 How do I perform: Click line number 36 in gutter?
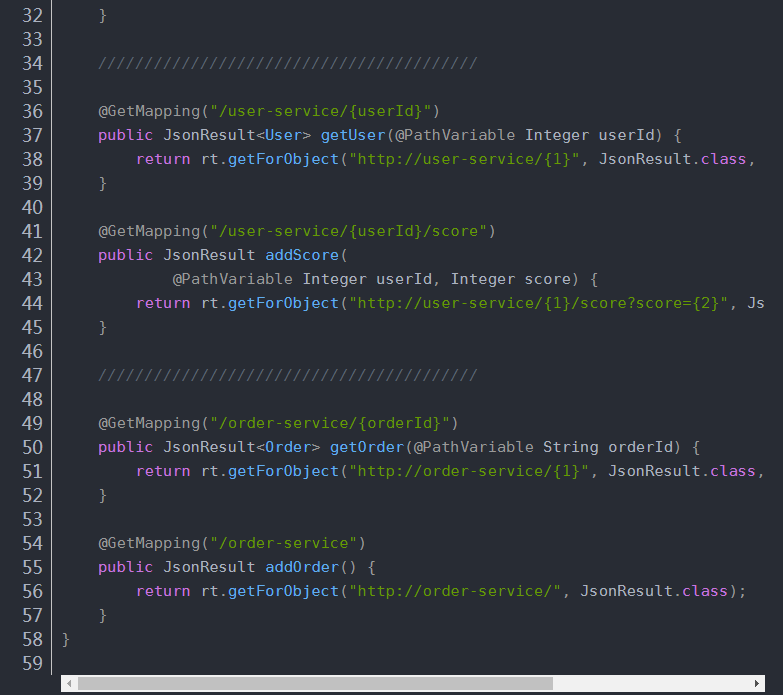[32, 111]
